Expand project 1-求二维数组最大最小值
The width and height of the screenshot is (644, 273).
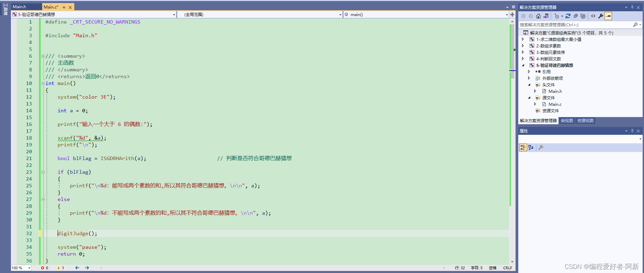pyautogui.click(x=523, y=39)
